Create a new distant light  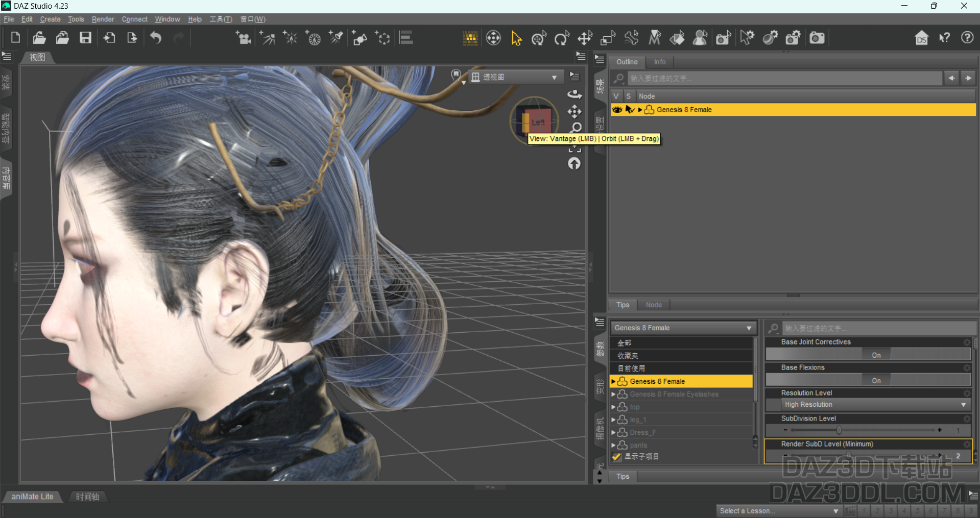point(267,38)
